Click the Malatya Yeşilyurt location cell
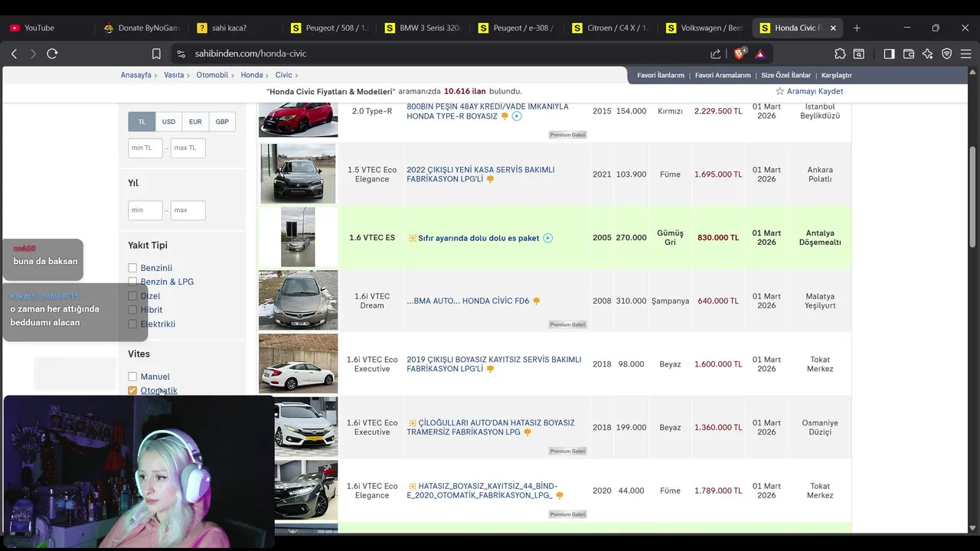Image resolution: width=980 pixels, height=551 pixels. [x=820, y=301]
